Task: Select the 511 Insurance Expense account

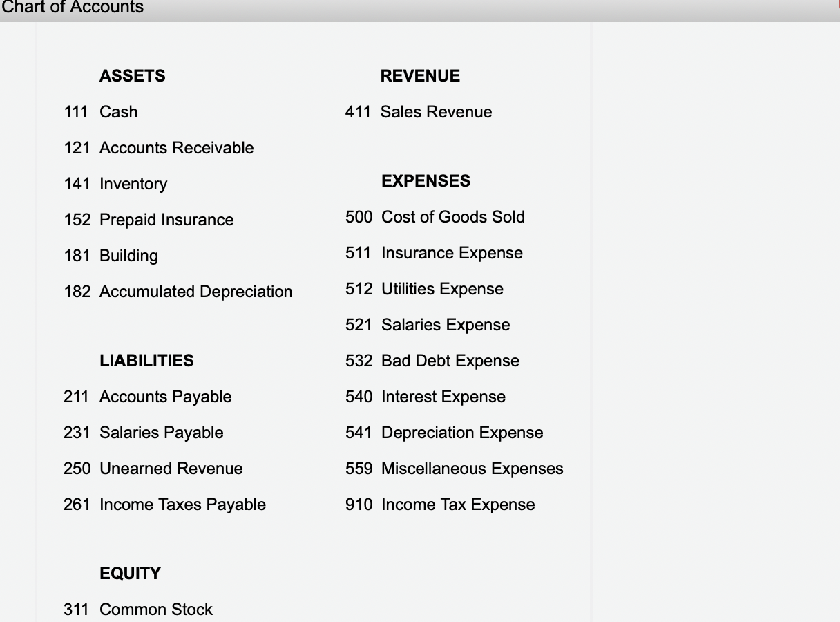Action: (x=435, y=253)
